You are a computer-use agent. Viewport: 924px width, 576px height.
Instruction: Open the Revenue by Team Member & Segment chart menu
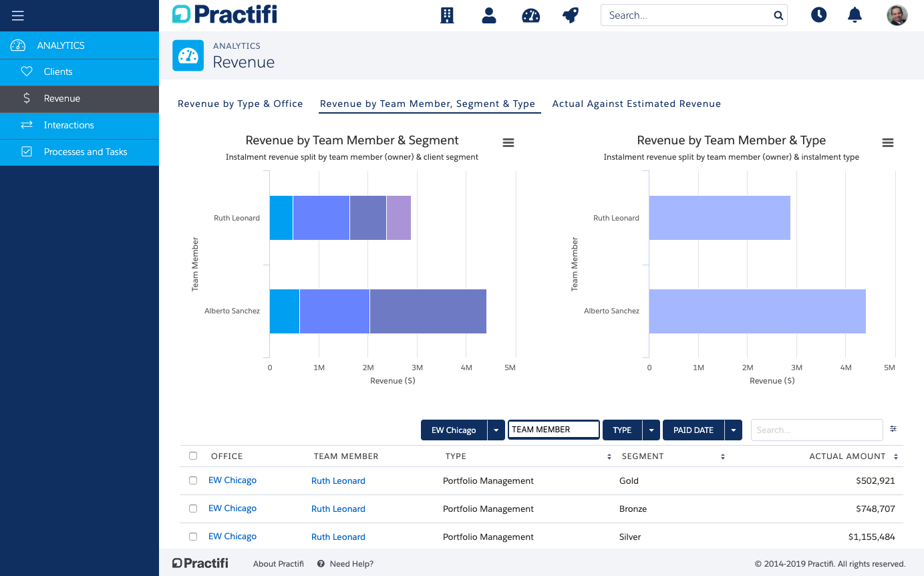(x=508, y=142)
